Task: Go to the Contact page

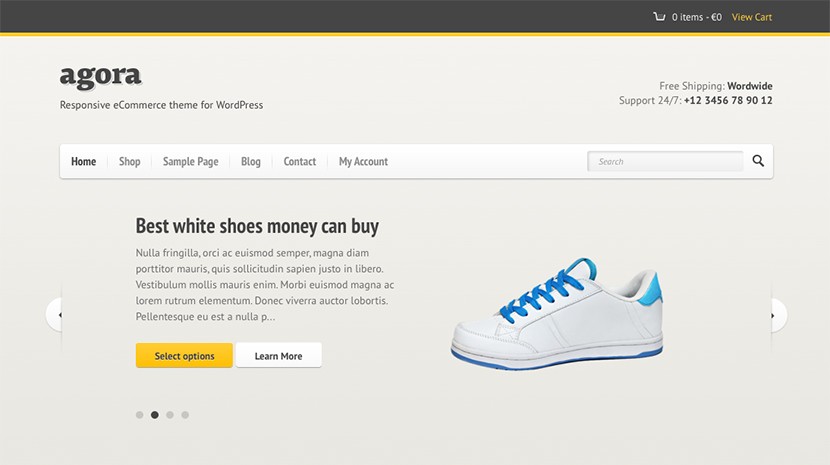Action: click(x=300, y=162)
